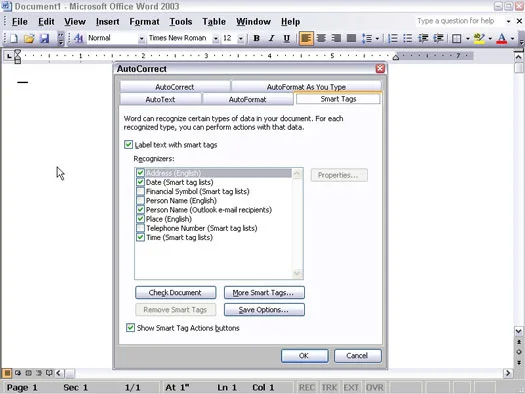The image size is (525, 394).
Task: Toggle Show Smart Tag Actions buttons checkbox
Action: pos(131,327)
